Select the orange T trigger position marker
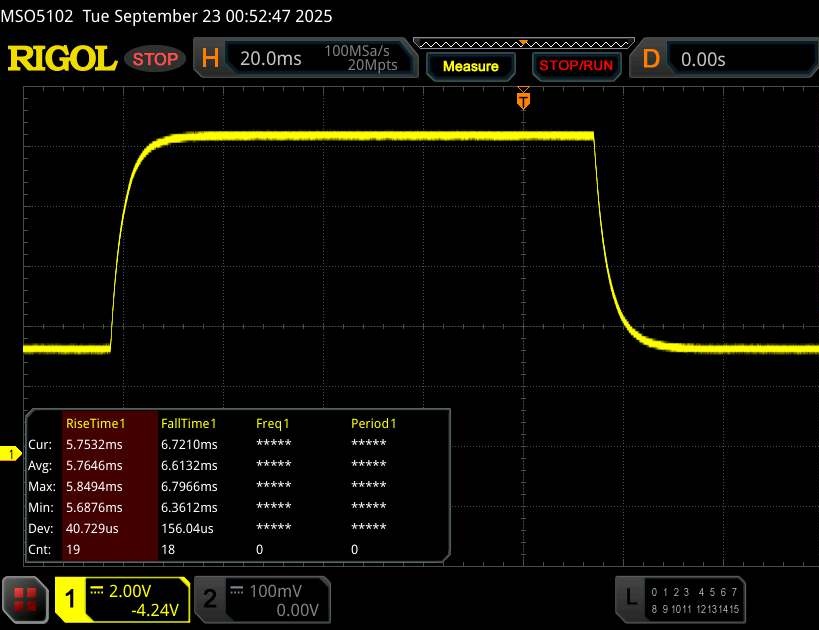Image resolution: width=819 pixels, height=630 pixels. pos(522,100)
